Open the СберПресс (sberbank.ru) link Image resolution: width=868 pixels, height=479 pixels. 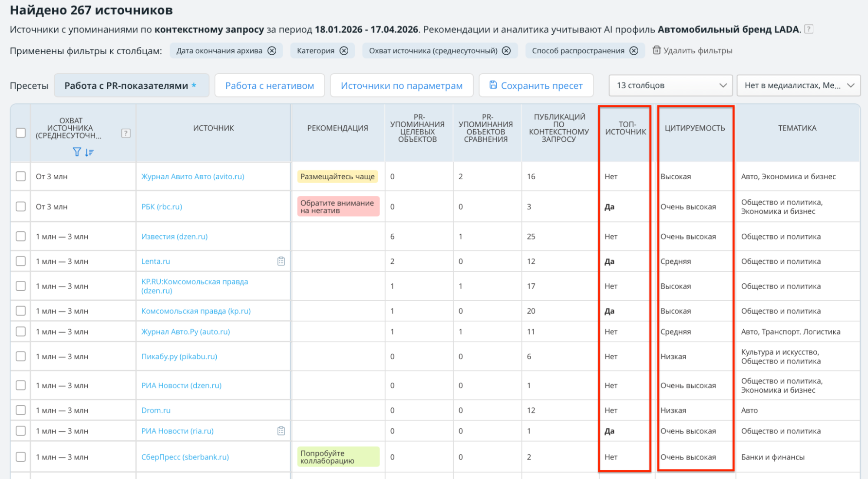pyautogui.click(x=185, y=457)
